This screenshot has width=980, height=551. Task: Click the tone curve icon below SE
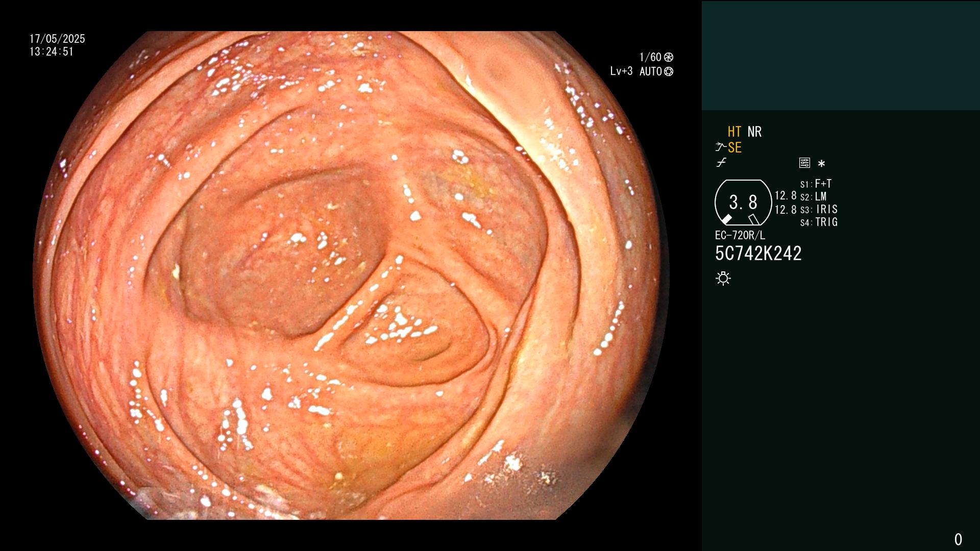tap(721, 163)
